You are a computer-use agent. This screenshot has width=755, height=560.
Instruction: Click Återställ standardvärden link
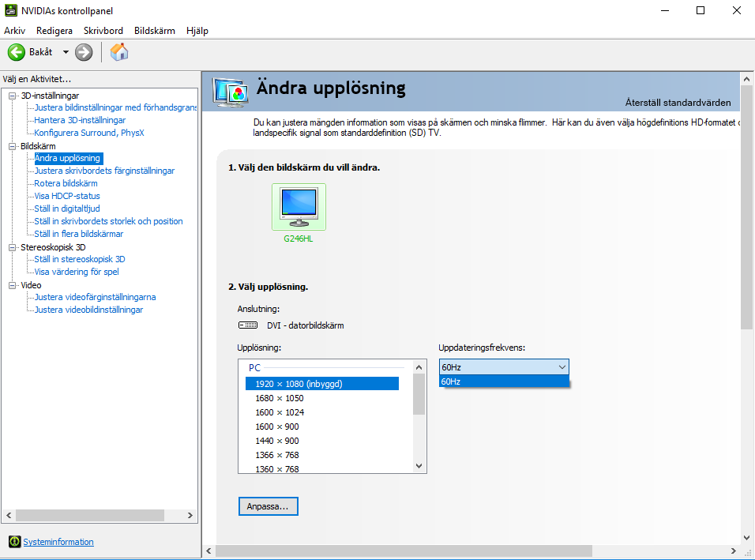click(678, 102)
